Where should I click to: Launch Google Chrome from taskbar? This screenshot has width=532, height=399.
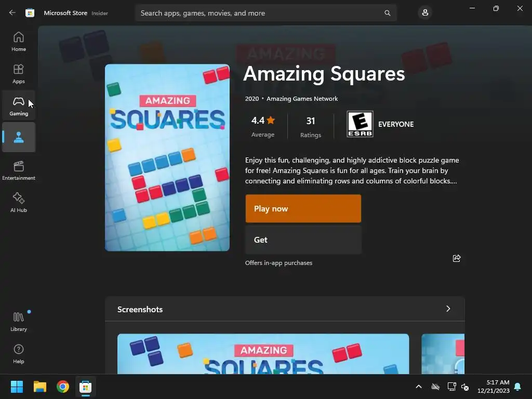click(x=63, y=387)
